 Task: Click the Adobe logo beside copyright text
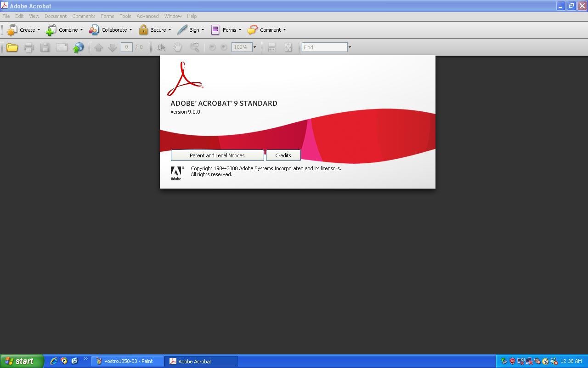[x=177, y=173]
